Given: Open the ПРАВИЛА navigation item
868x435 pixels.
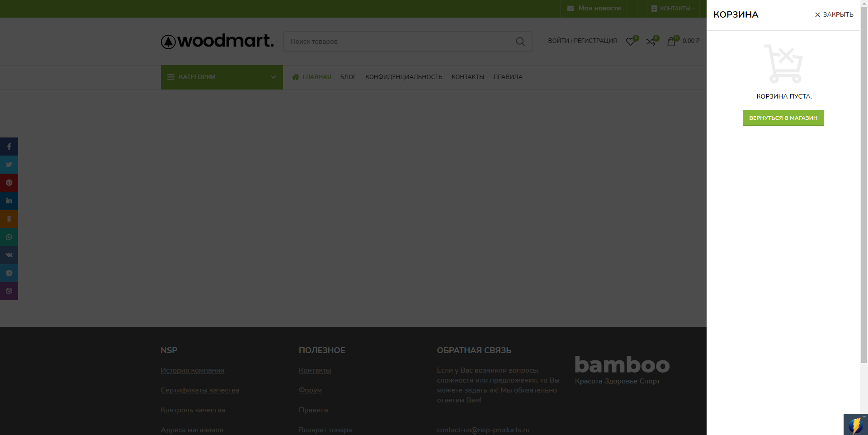Looking at the screenshot, I should [x=508, y=77].
